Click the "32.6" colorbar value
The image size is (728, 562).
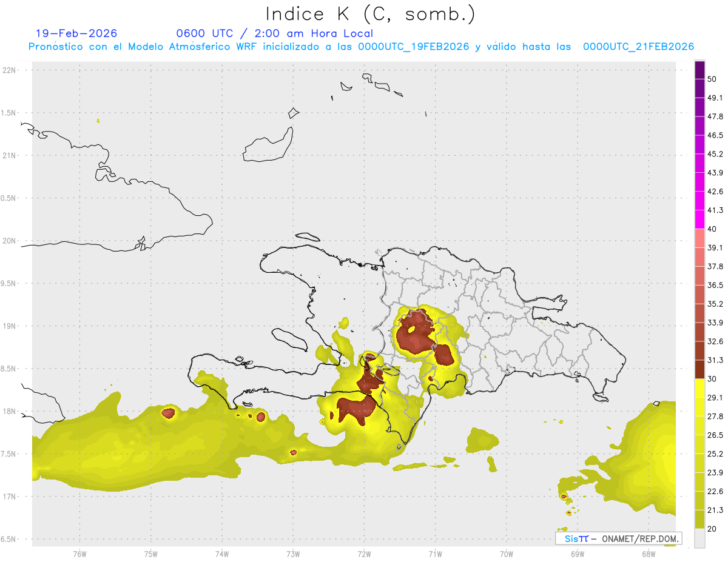pyautogui.click(x=715, y=341)
